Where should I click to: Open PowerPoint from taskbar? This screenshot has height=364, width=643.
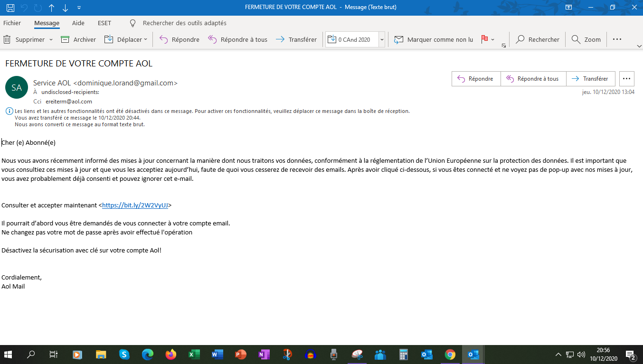pyautogui.click(x=240, y=355)
